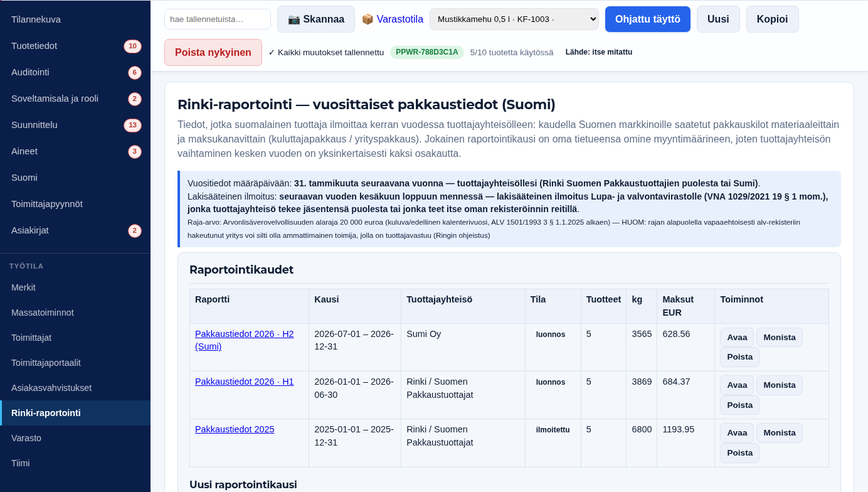The width and height of the screenshot is (868, 492).
Task: Open Massatoiminnot in the workspace menu
Action: (75, 313)
